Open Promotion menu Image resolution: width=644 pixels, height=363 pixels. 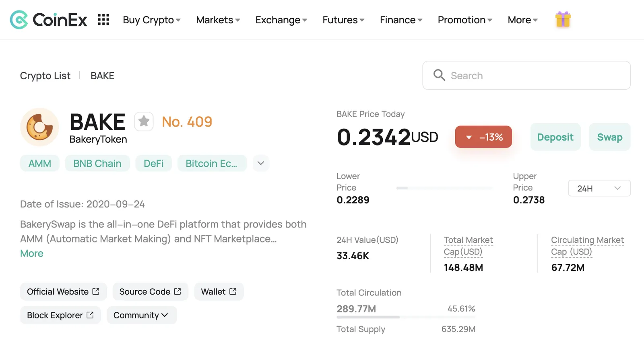click(x=465, y=20)
